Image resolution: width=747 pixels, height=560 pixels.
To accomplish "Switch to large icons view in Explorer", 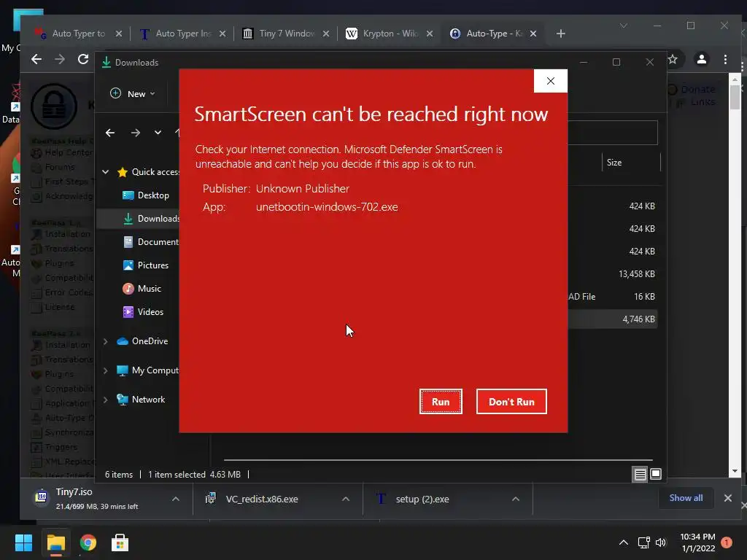I will tap(656, 474).
